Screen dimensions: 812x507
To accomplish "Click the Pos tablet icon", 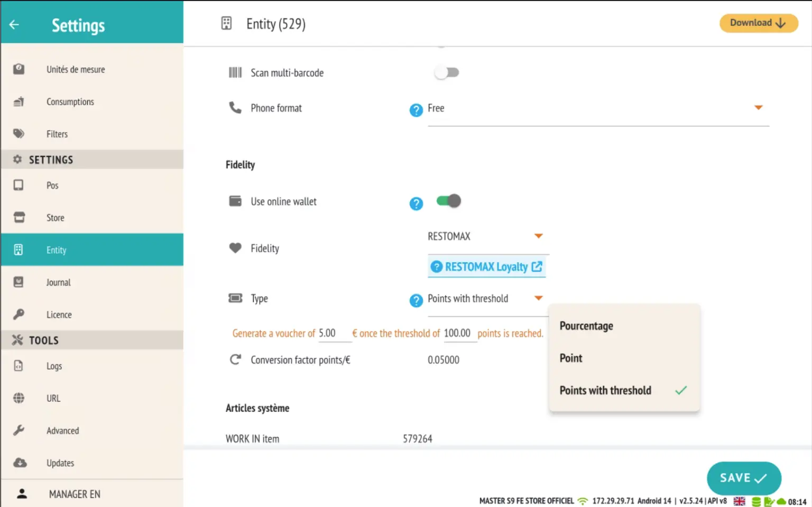I will point(19,185).
